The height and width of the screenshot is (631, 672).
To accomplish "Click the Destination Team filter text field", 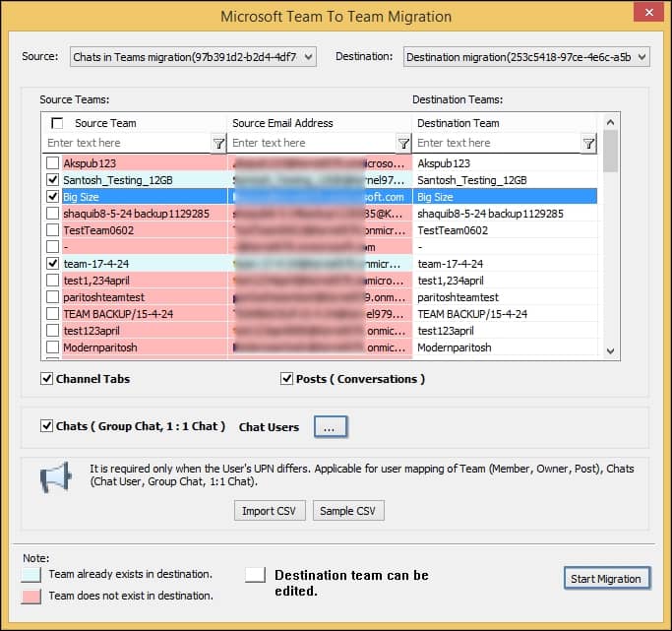I will coord(497,143).
